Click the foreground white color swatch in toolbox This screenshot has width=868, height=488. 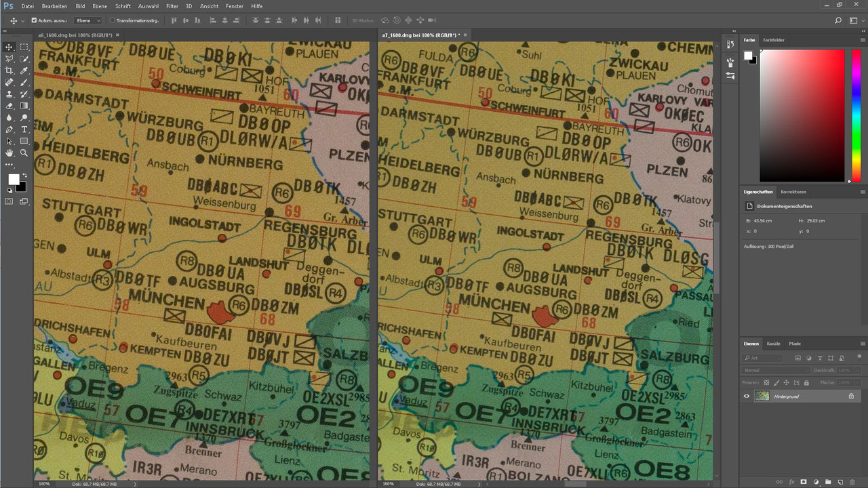(14, 179)
